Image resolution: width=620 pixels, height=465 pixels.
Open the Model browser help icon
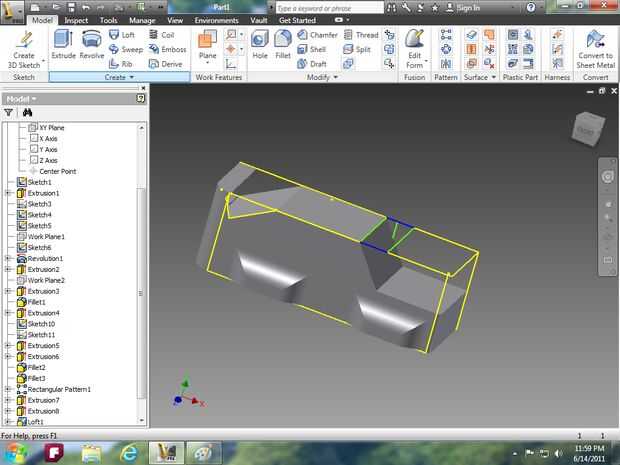(140, 98)
